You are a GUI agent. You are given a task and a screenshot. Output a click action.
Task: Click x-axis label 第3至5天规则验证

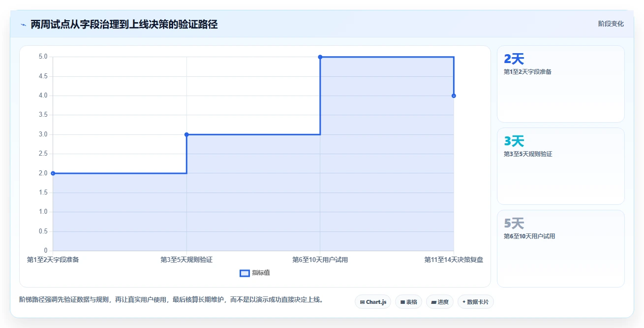point(186,260)
